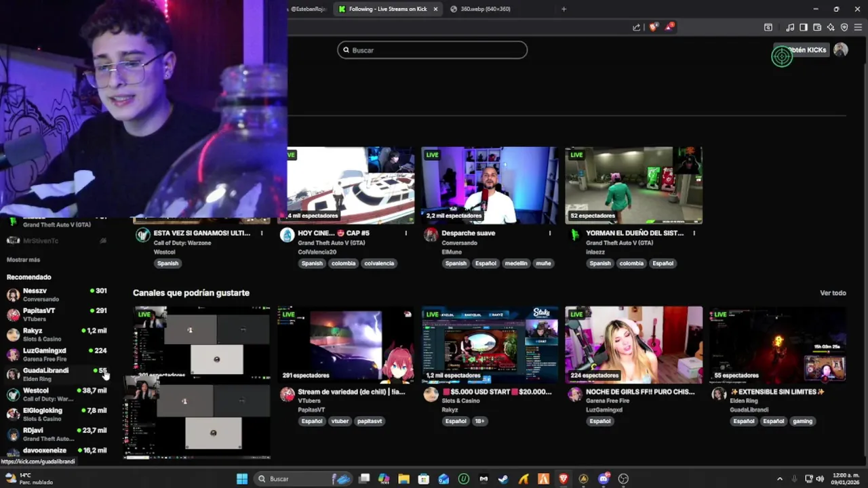Open Discord from the taskbar

pos(604,479)
